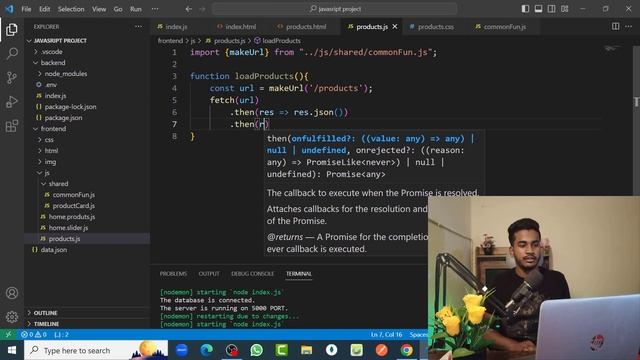Switch to the Problems panel tab
Screen dimensions: 640x360
[x=173, y=273]
